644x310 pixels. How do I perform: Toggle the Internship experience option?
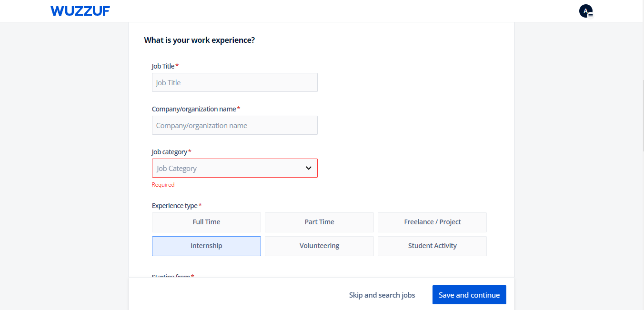point(206,246)
